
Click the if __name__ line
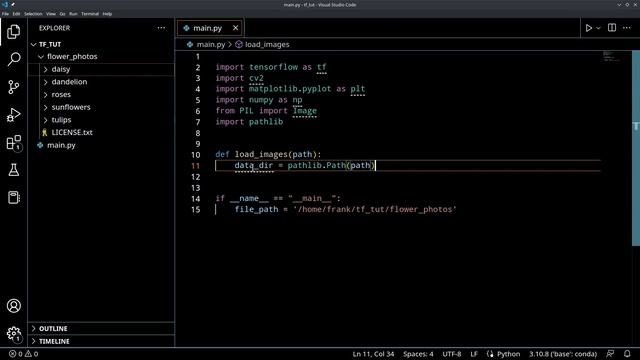point(278,198)
